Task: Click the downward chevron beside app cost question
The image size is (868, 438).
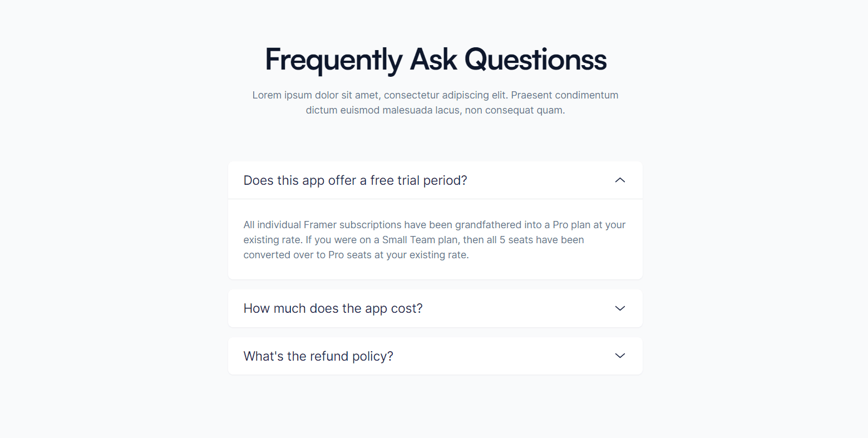Action: pyautogui.click(x=620, y=308)
